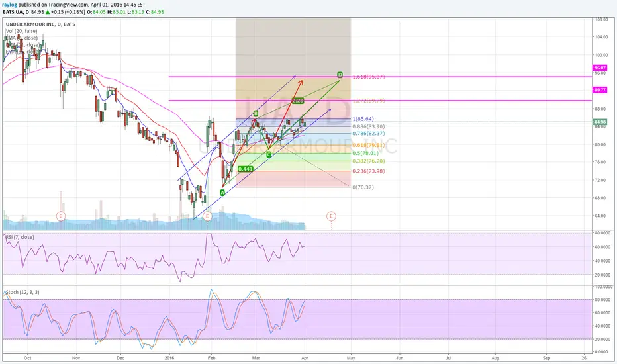This screenshot has height=364, width=617.
Task: Select the green pattern point D label
Action: point(340,75)
